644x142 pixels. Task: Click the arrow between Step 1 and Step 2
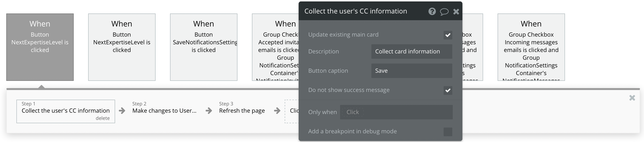click(122, 110)
